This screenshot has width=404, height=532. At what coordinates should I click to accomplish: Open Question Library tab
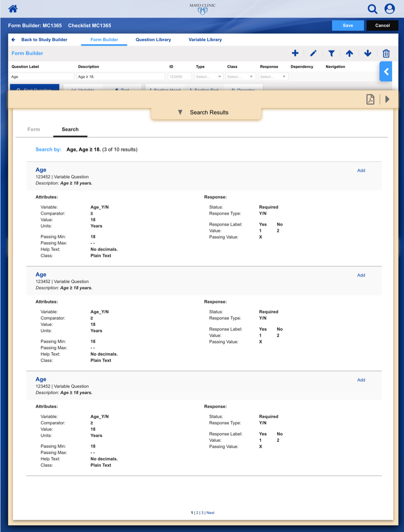click(x=153, y=40)
